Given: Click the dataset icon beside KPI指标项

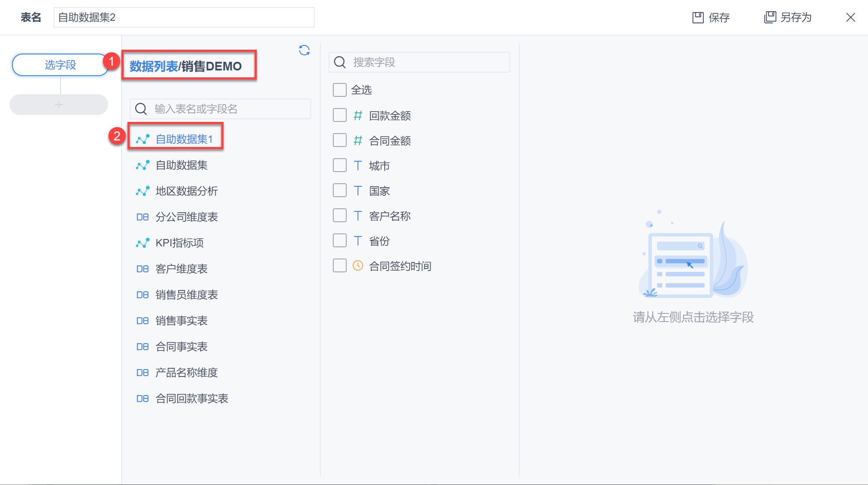Looking at the screenshot, I should click(142, 243).
